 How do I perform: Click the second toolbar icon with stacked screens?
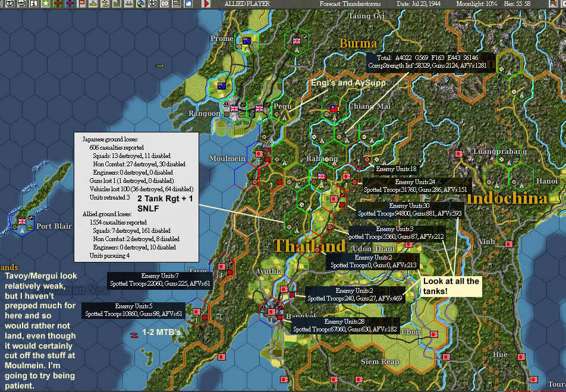coord(10,4)
